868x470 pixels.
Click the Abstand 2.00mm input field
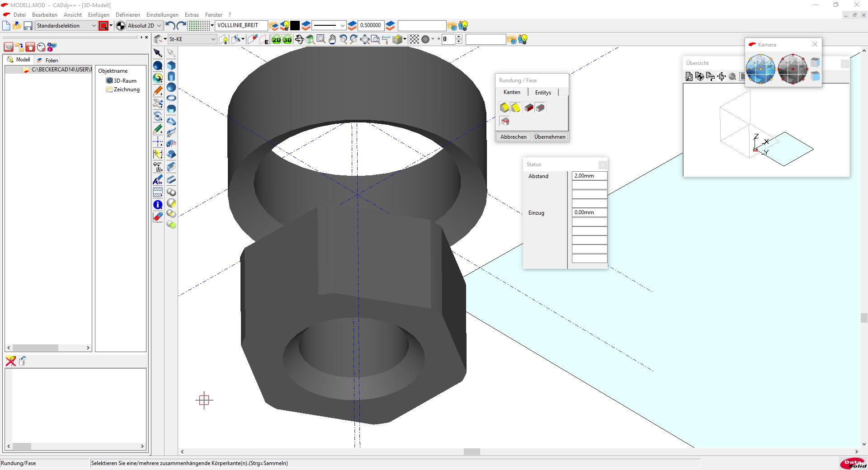click(x=589, y=176)
